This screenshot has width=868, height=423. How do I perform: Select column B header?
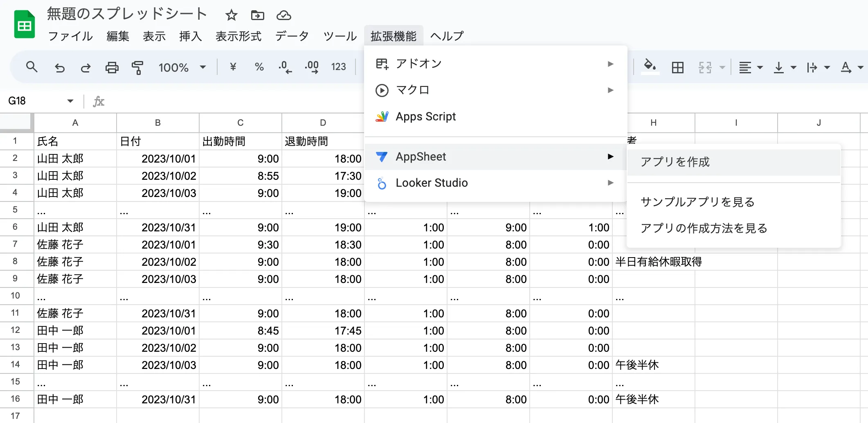tap(158, 123)
